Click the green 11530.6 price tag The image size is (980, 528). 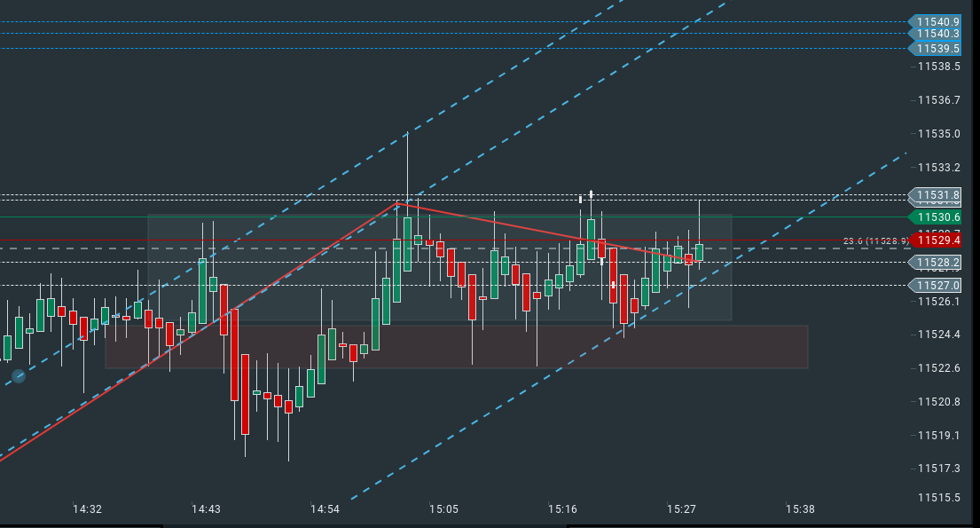coord(935,217)
